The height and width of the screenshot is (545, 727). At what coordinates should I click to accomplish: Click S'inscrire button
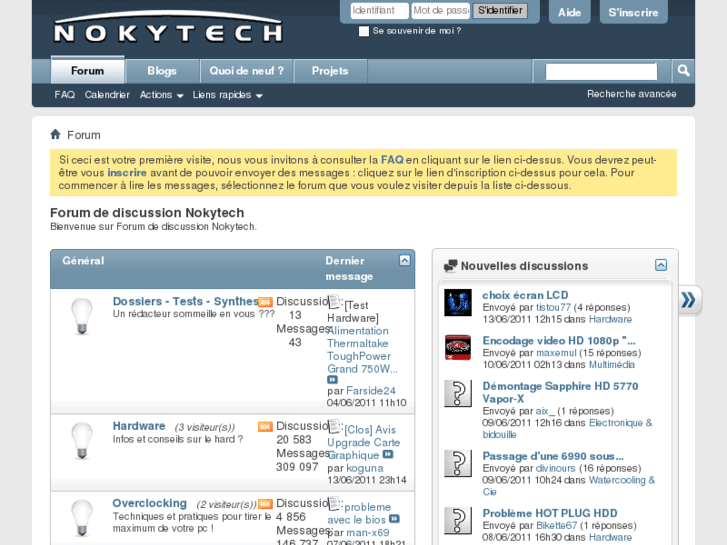[x=633, y=12]
